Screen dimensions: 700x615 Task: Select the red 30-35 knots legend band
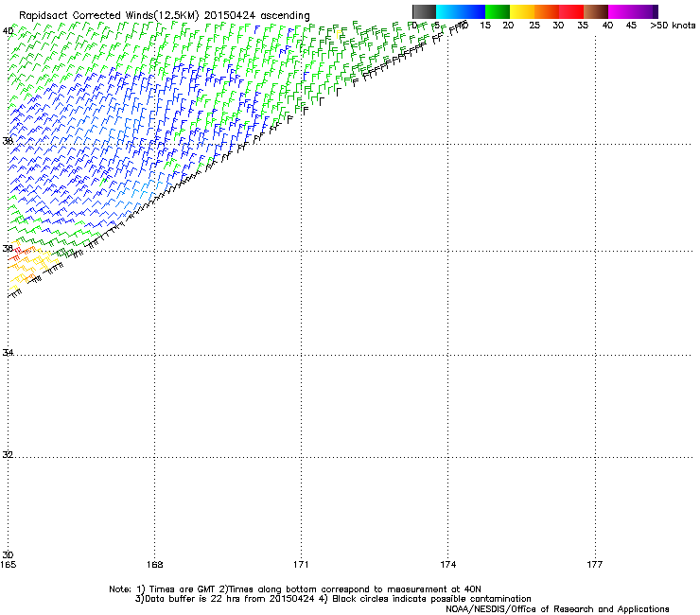[x=571, y=11]
